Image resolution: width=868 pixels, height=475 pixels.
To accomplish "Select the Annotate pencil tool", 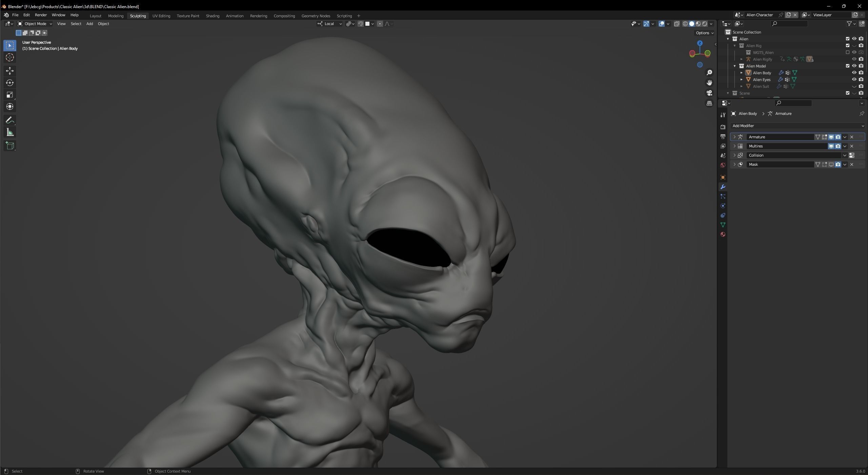I will [10, 120].
